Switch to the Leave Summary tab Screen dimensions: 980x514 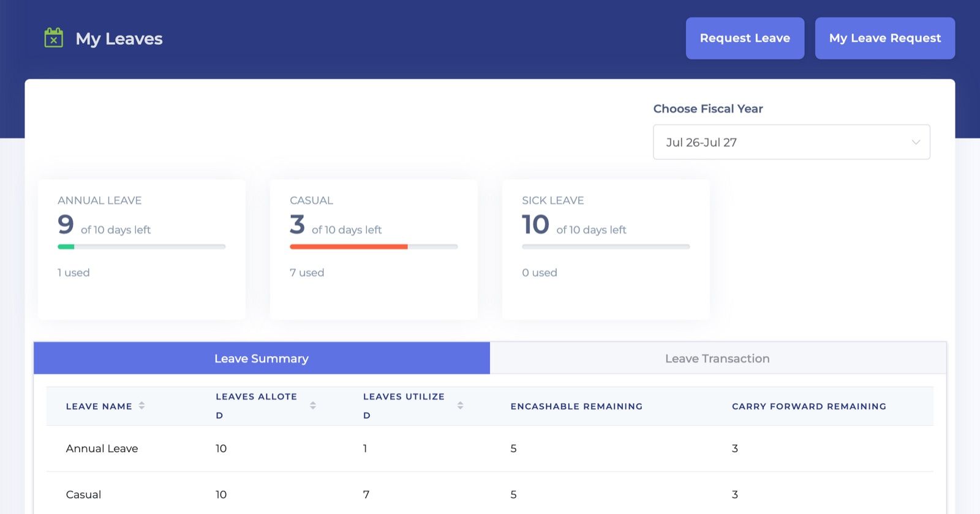click(262, 358)
